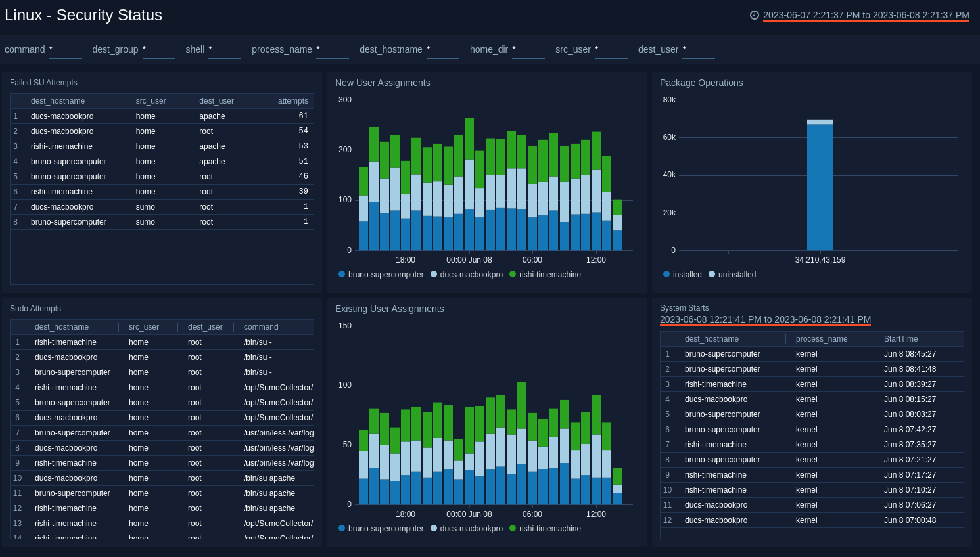Open the dashboard time range picker link
This screenshot has height=557, width=980.
tap(866, 14)
